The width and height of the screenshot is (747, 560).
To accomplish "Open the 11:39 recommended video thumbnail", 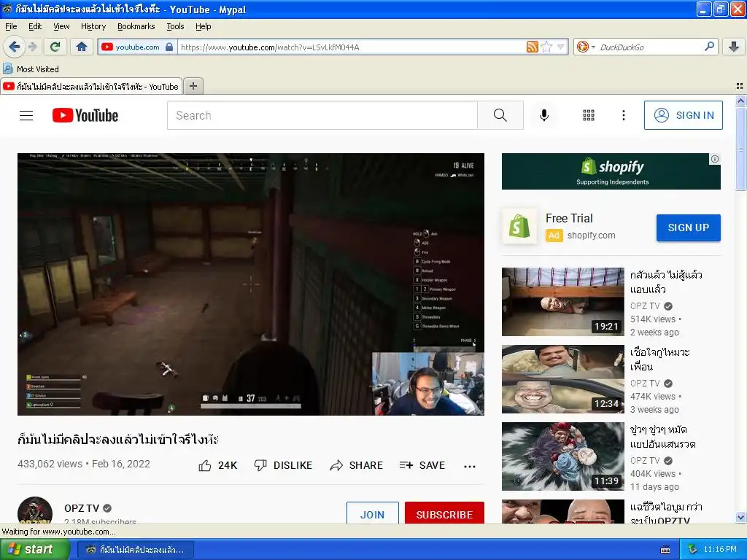I will pyautogui.click(x=562, y=456).
